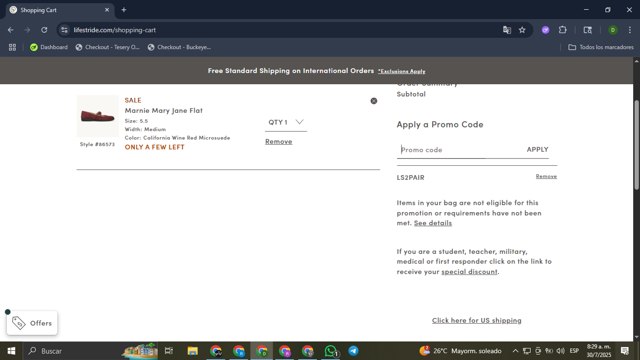Close the Shopping Cart tab
The height and width of the screenshot is (360, 640).
(107, 10)
